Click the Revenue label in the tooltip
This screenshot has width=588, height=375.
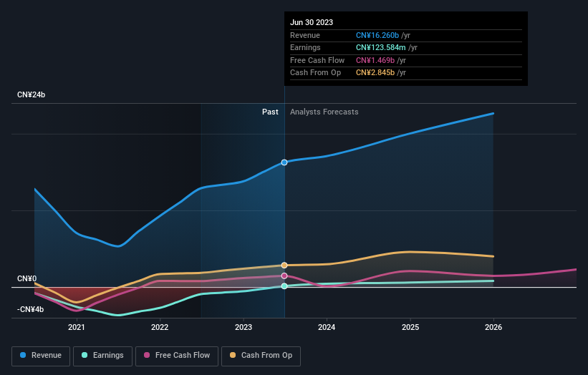point(305,35)
